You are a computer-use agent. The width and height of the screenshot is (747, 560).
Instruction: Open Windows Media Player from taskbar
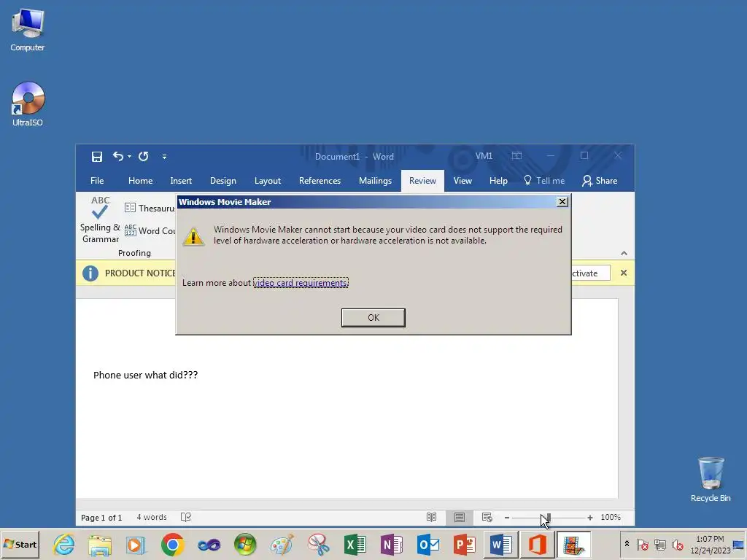click(136, 545)
